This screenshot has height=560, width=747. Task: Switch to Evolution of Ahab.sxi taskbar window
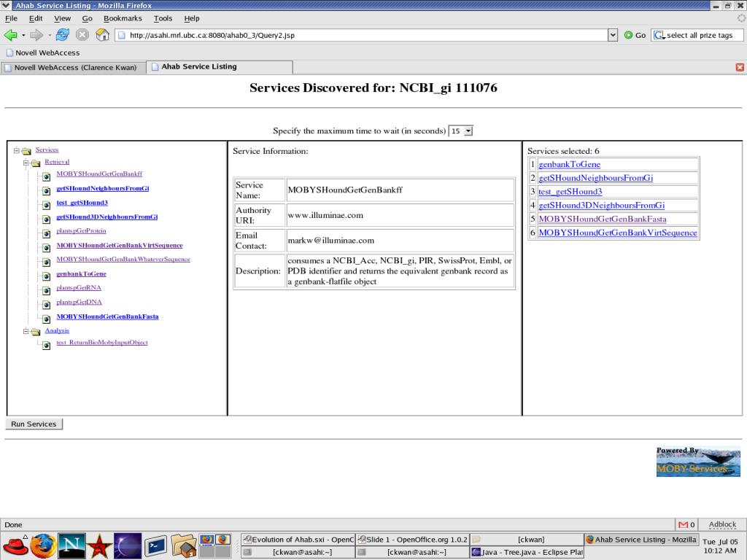coord(298,540)
